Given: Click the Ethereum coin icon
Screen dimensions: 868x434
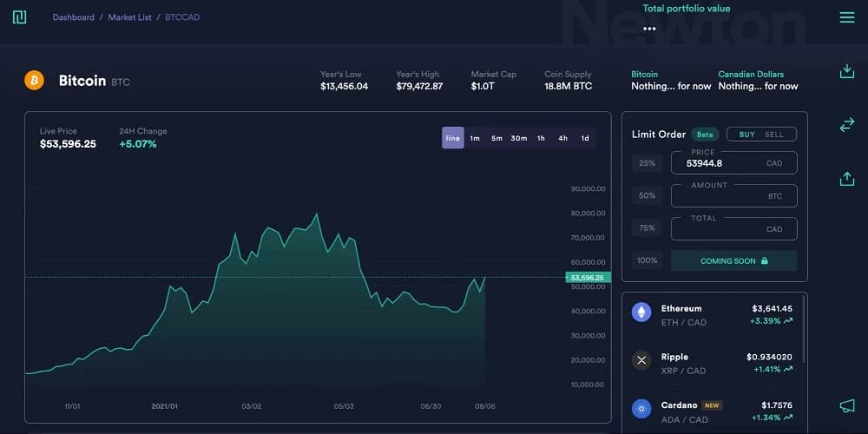Looking at the screenshot, I should click(x=641, y=312).
